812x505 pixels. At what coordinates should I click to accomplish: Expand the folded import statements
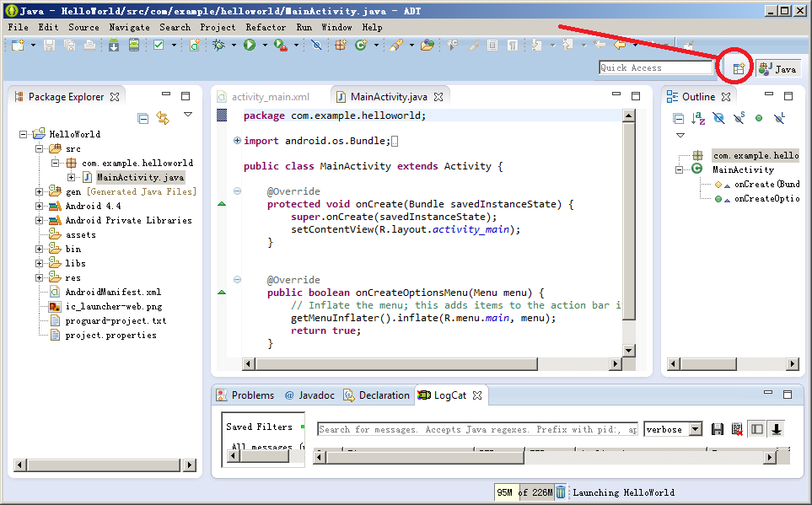tap(237, 140)
